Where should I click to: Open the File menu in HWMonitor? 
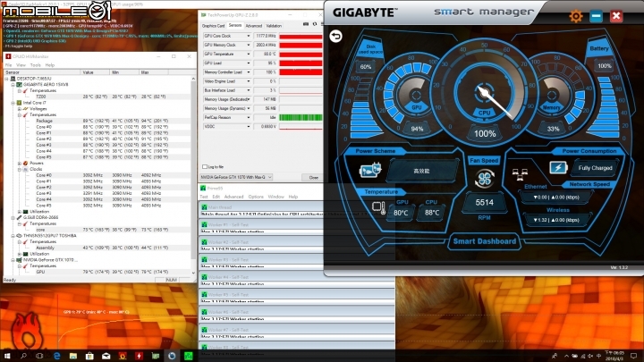[x=8, y=65]
